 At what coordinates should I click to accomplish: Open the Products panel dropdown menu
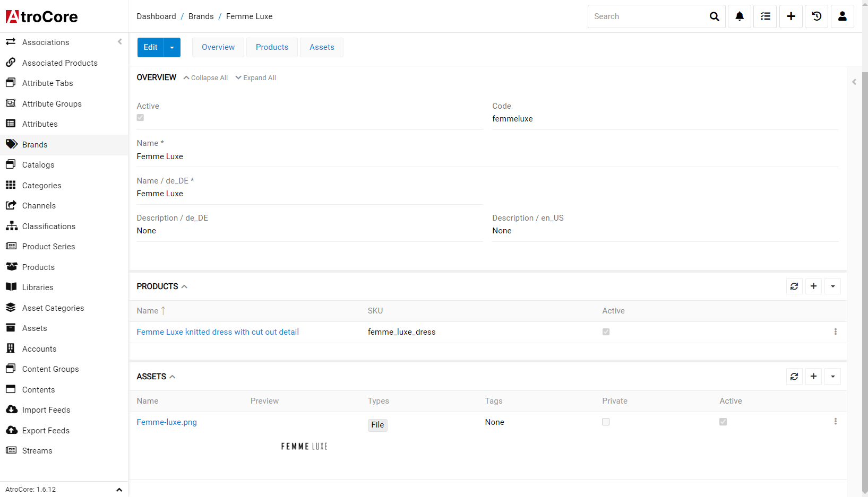(x=832, y=286)
